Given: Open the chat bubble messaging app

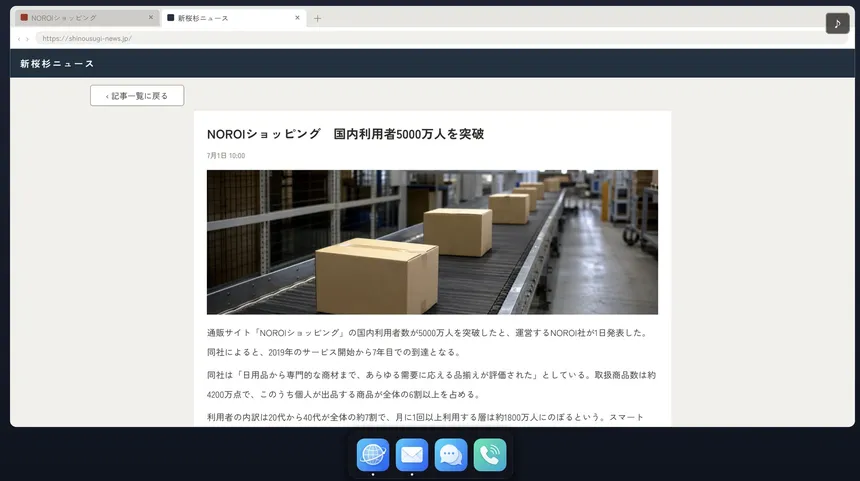Looking at the screenshot, I should [x=451, y=455].
